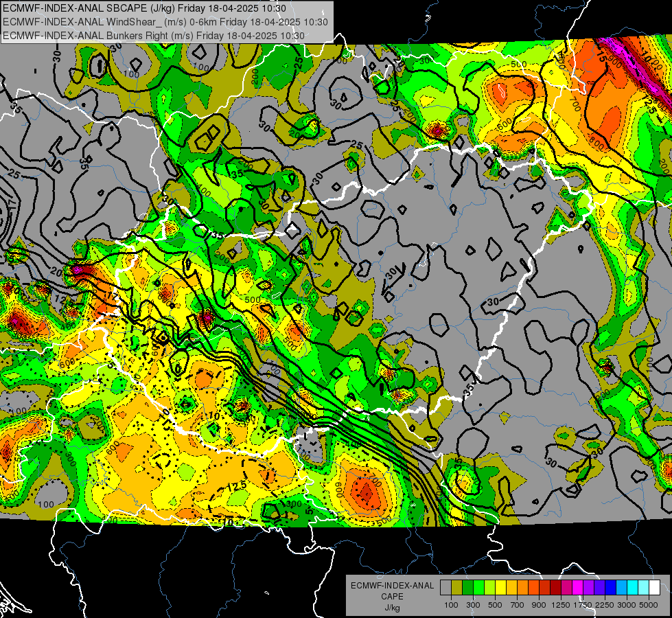Click the white legend swatch
This screenshot has height=618, width=672.
(654, 588)
